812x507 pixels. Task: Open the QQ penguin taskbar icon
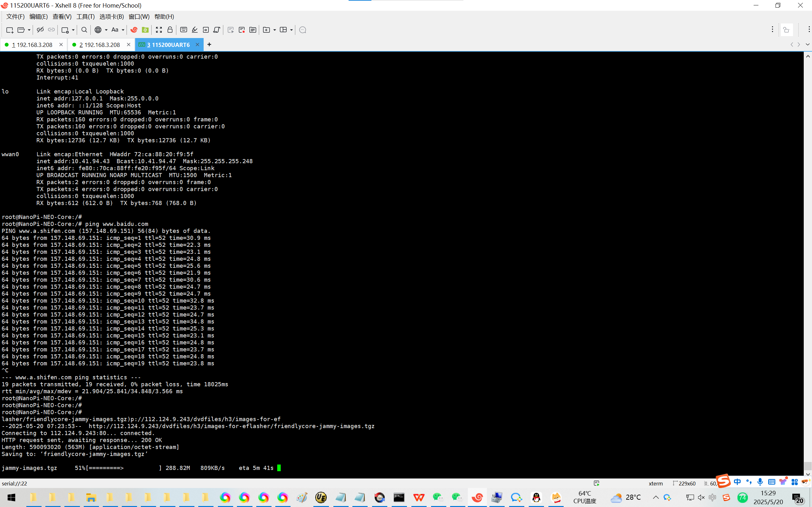pos(537,497)
